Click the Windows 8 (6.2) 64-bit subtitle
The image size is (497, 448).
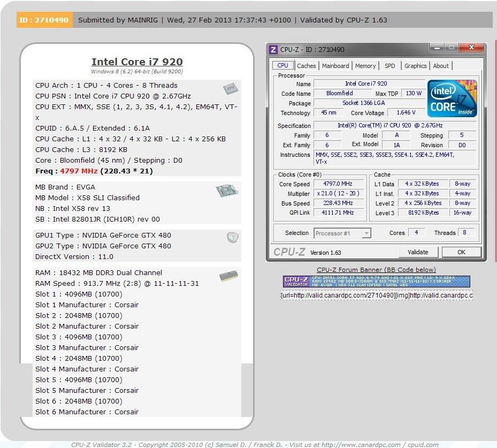137,72
